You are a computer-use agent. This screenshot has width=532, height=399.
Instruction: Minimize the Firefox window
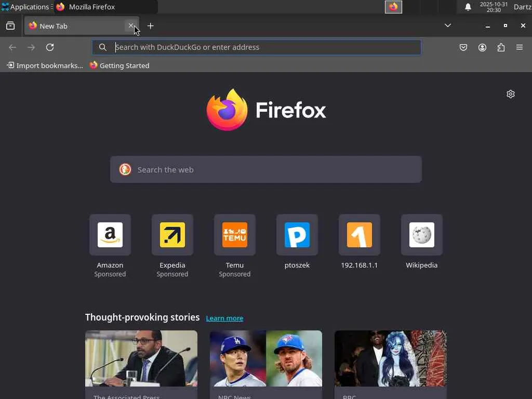pos(487,26)
